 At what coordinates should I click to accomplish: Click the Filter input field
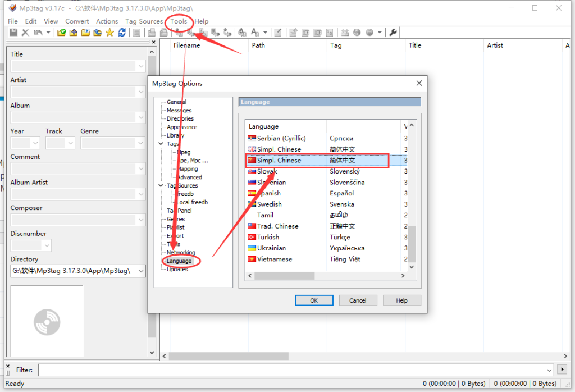coord(292,370)
